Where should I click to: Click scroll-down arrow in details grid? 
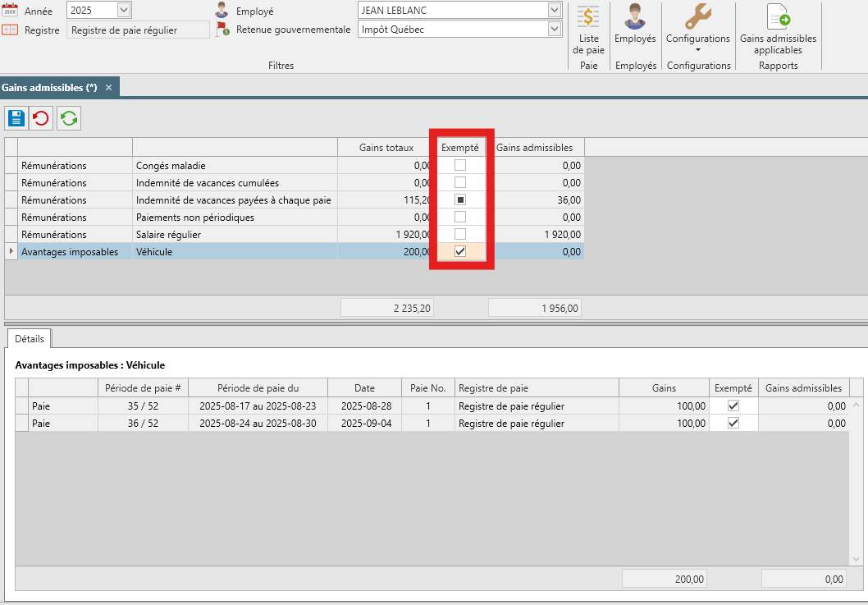tap(856, 559)
